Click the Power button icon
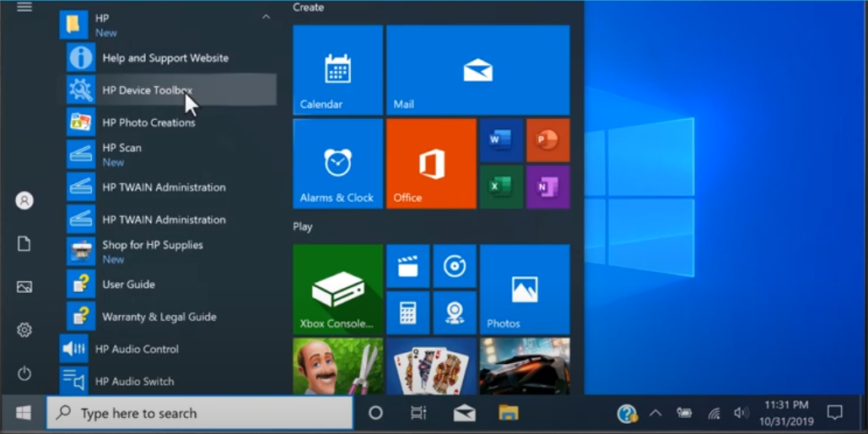This screenshot has width=868, height=434. point(24,373)
